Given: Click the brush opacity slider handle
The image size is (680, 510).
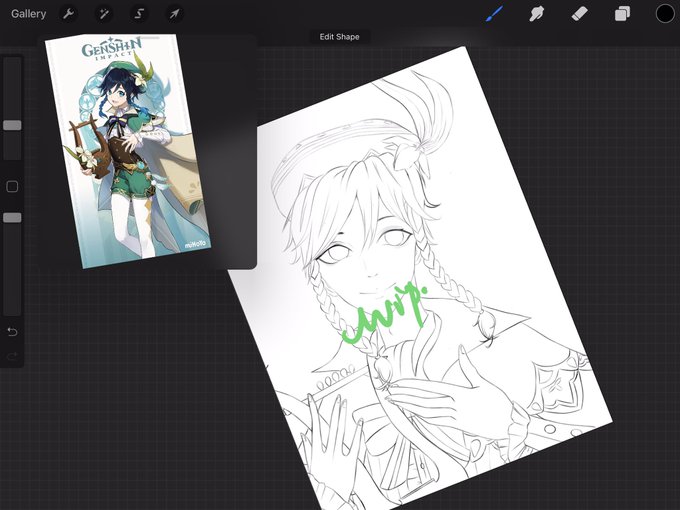Looking at the screenshot, I should click(x=12, y=218).
